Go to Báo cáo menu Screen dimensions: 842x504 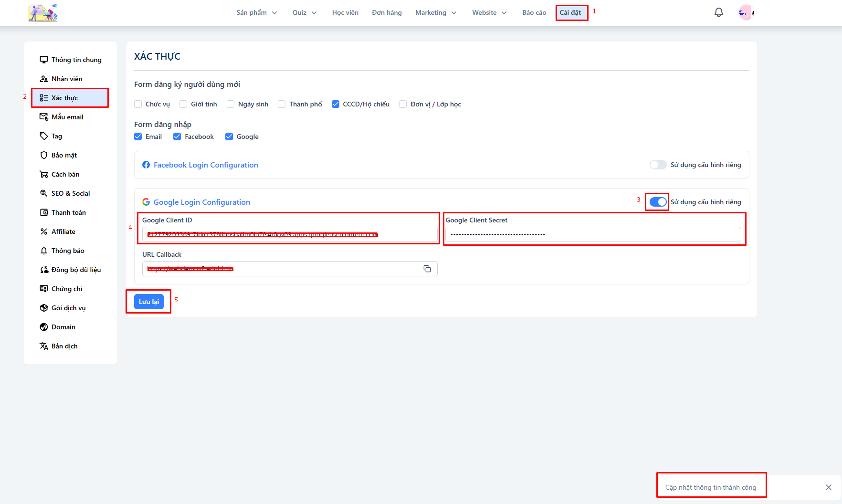coord(534,12)
